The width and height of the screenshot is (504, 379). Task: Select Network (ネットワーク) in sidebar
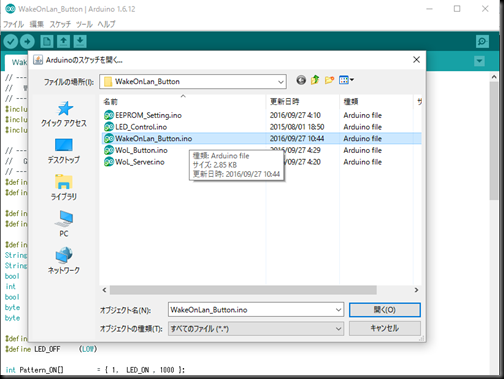64,261
